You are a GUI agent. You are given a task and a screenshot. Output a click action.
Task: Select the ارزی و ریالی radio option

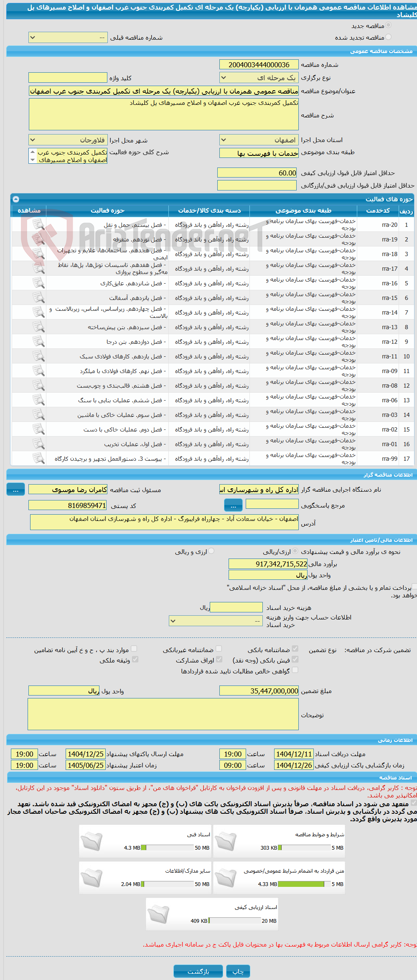point(211,551)
